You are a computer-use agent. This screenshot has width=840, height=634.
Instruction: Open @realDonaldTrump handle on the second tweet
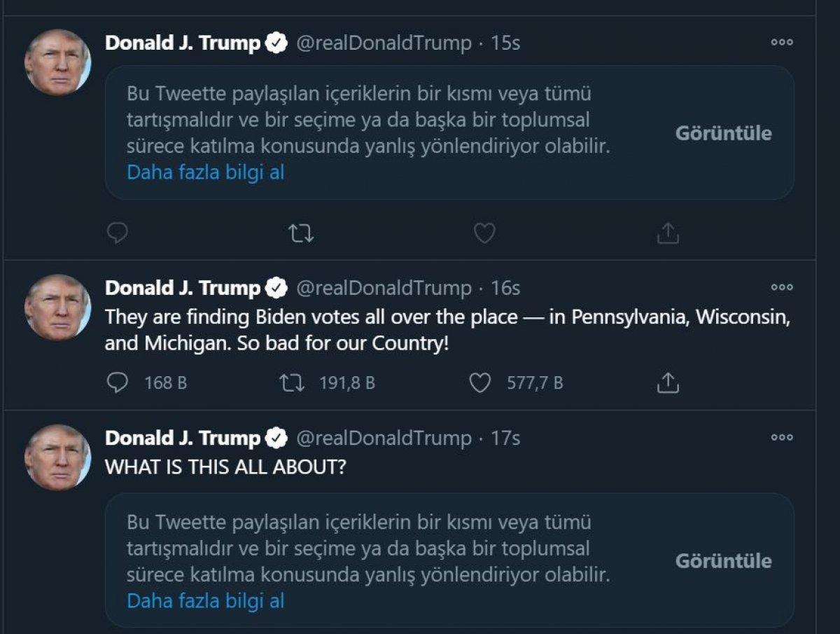pos(384,287)
